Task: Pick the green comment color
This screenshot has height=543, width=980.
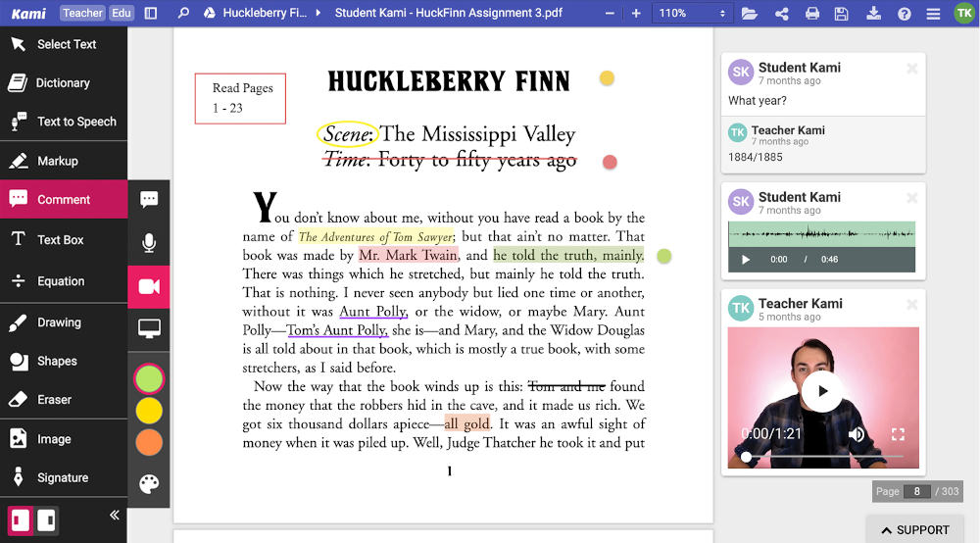Action: (x=149, y=379)
